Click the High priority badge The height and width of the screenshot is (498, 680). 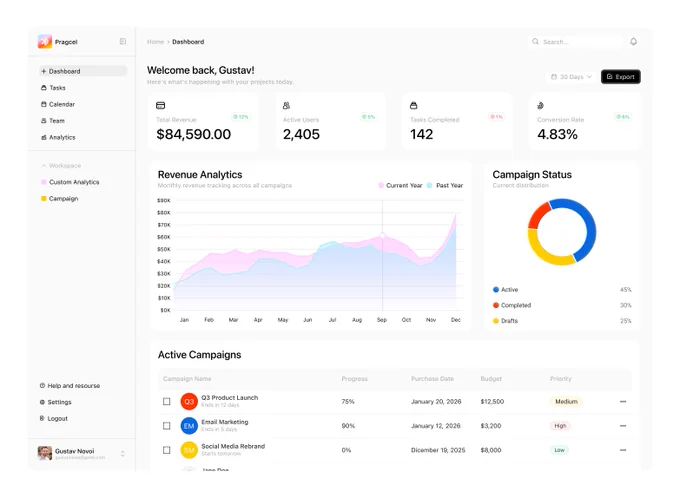tap(560, 426)
